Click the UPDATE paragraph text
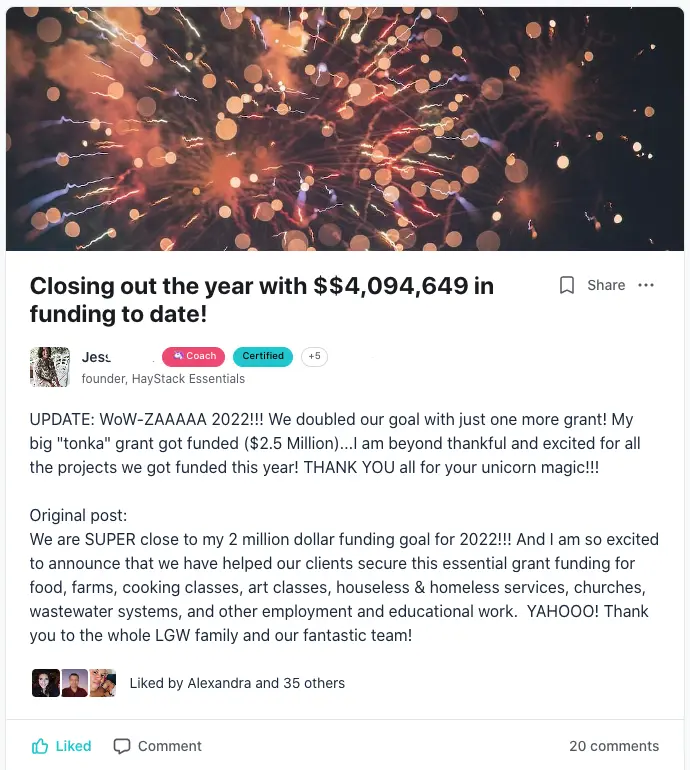The width and height of the screenshot is (690, 770). coord(335,442)
